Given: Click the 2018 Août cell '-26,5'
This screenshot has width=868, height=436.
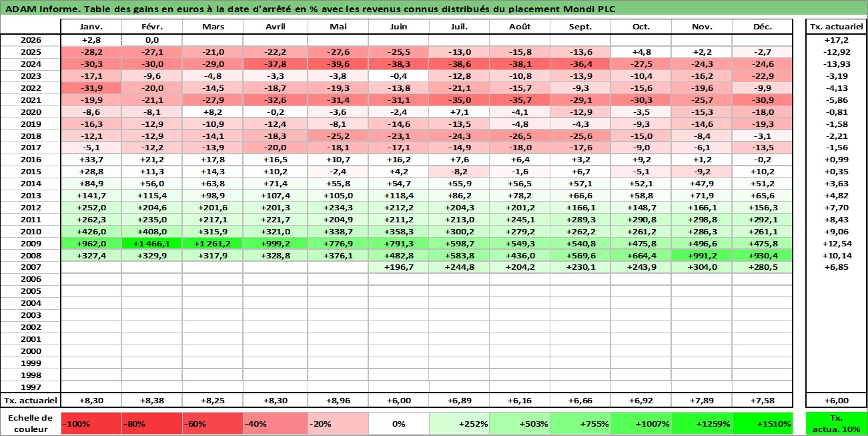Looking at the screenshot, I should [520, 136].
